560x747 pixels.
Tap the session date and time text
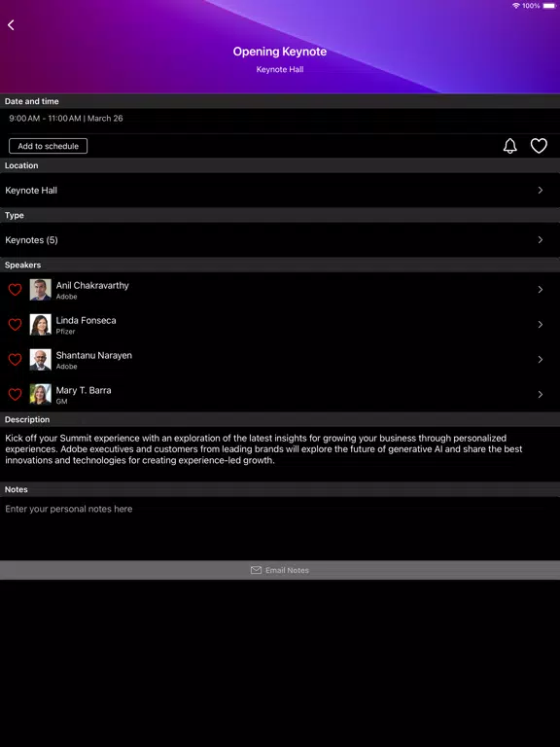(66, 118)
